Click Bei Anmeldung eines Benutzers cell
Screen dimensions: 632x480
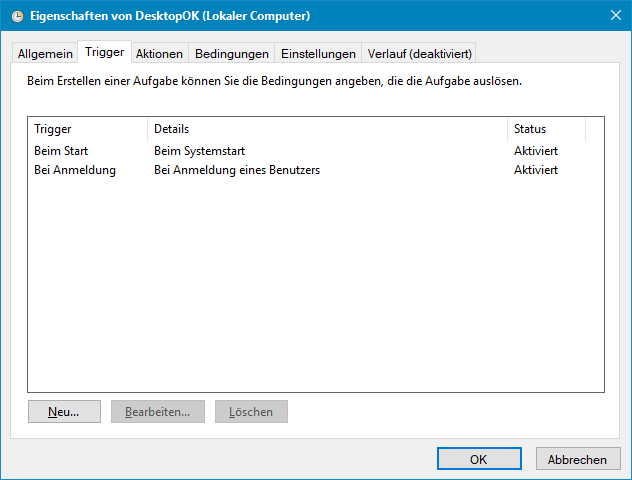click(x=237, y=170)
